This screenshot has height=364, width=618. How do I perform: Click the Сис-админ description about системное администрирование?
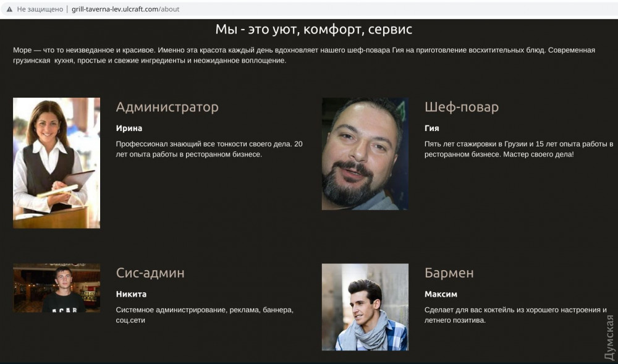(x=205, y=315)
